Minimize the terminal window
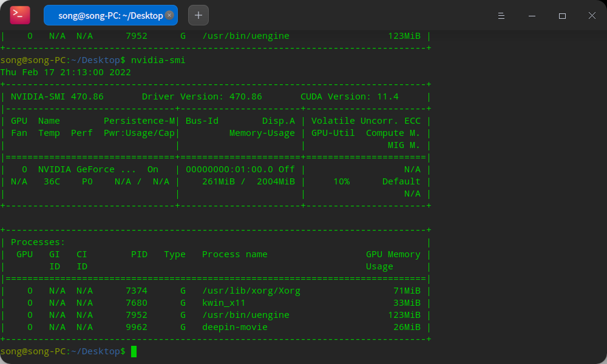This screenshot has width=607, height=364. tap(532, 15)
